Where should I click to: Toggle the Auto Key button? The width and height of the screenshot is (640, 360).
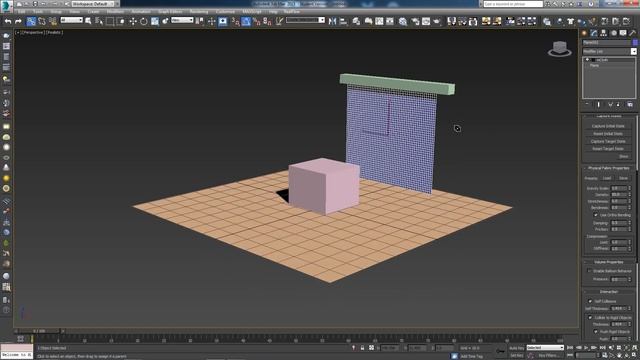(x=516, y=348)
